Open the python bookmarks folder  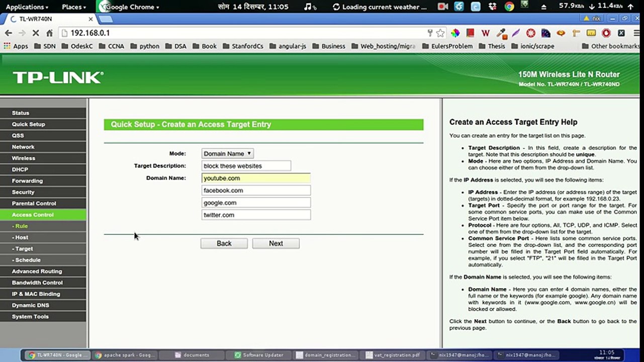(145, 46)
